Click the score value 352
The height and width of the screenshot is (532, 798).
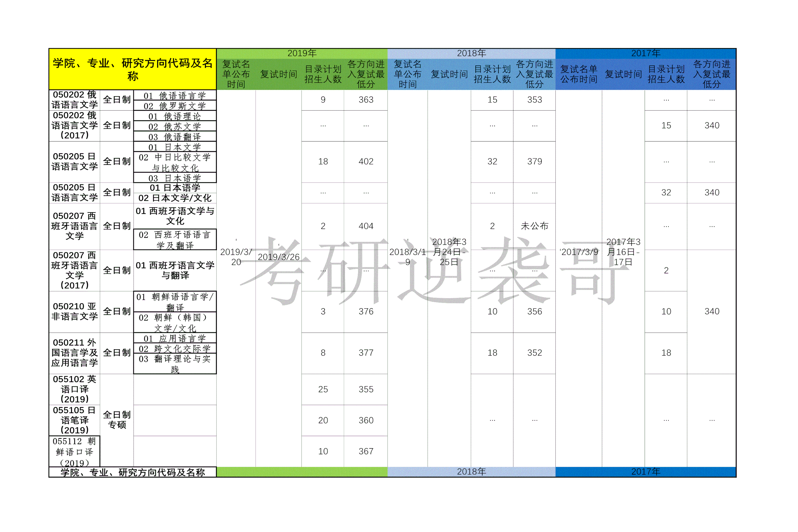point(535,353)
